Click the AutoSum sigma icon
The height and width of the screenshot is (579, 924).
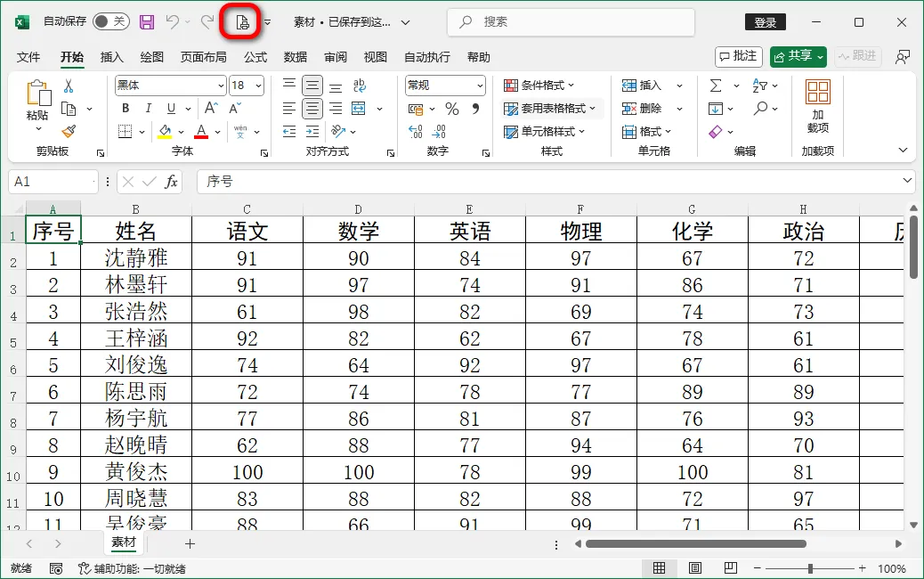716,86
